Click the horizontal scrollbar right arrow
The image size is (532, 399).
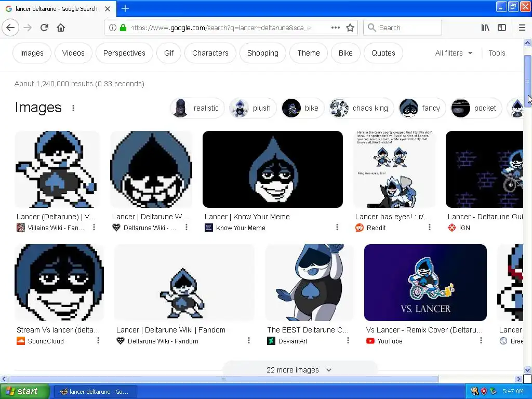[x=519, y=379]
